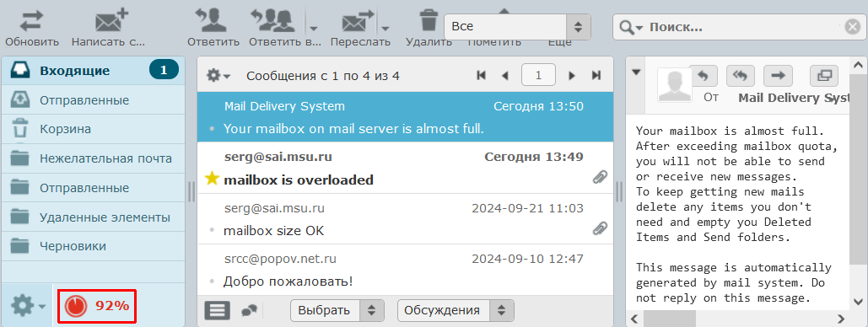This screenshot has width=868, height=327.
Task: Go to previous page of messages
Action: [504, 75]
